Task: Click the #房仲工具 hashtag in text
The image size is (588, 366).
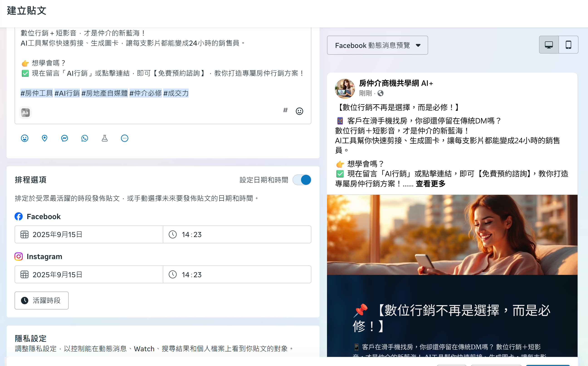Action: (37, 93)
